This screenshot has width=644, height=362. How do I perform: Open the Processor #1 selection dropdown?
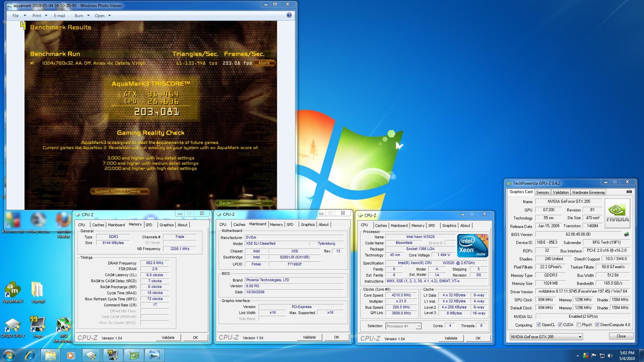pyautogui.click(x=403, y=326)
